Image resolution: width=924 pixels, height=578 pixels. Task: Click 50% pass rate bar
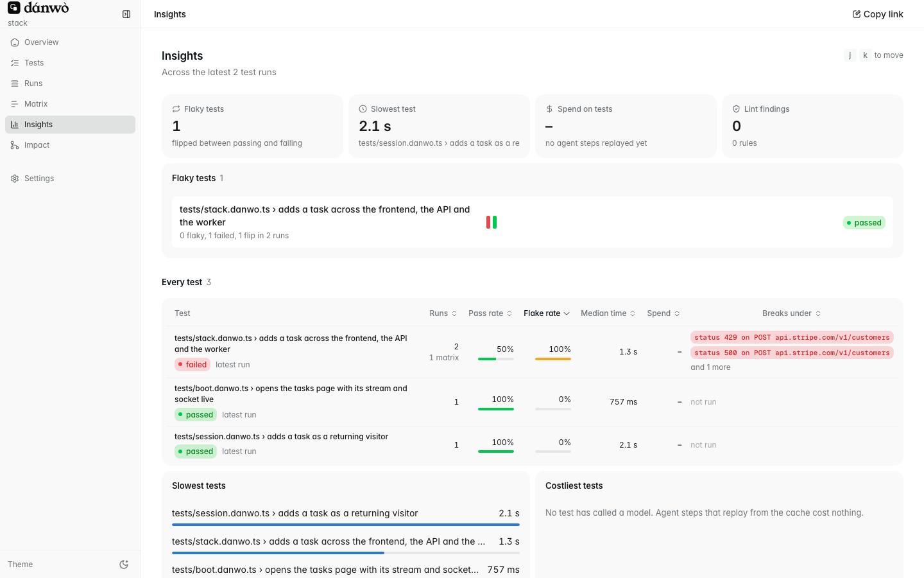tap(496, 359)
